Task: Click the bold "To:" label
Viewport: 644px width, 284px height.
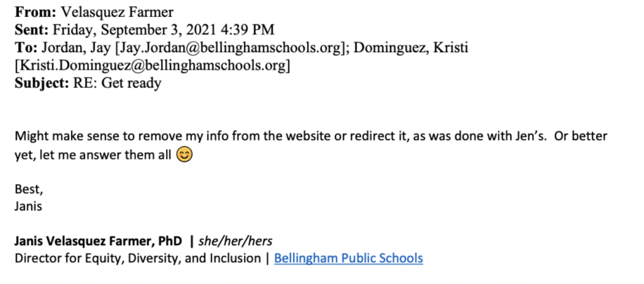Action: pos(26,47)
